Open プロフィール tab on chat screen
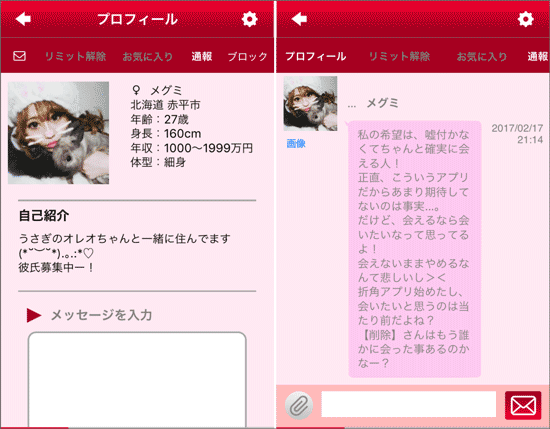 tap(316, 56)
